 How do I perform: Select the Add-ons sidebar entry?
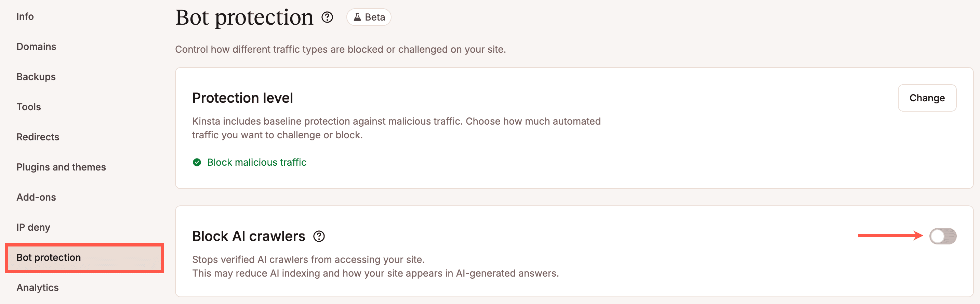pyautogui.click(x=36, y=197)
